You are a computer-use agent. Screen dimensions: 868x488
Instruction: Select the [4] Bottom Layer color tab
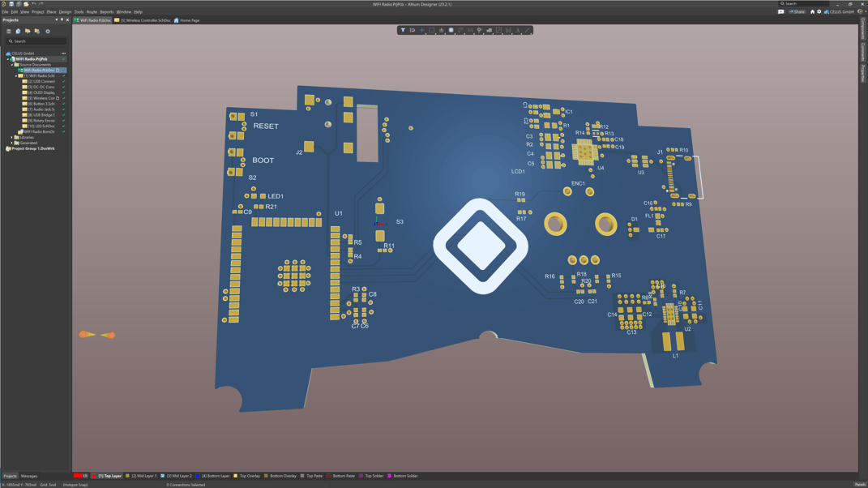213,476
